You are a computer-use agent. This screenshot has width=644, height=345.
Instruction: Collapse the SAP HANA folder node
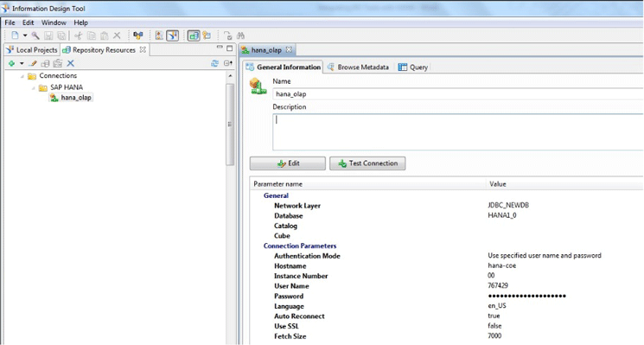pos(34,88)
